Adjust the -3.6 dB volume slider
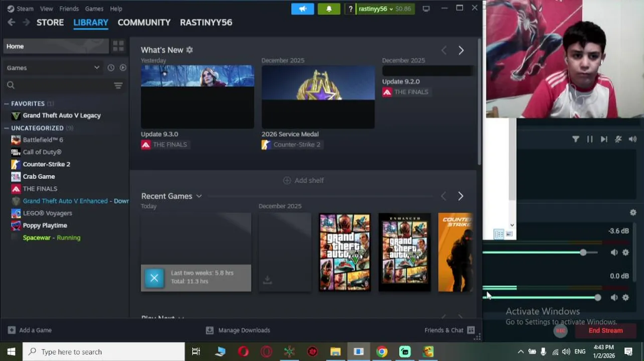This screenshot has width=644, height=361. pyautogui.click(x=583, y=253)
